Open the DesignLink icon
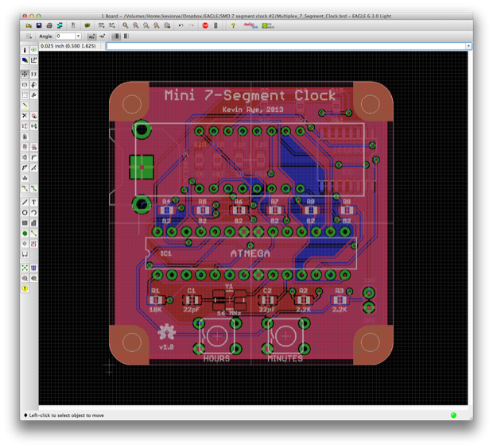This screenshot has height=448, width=493. click(x=250, y=25)
